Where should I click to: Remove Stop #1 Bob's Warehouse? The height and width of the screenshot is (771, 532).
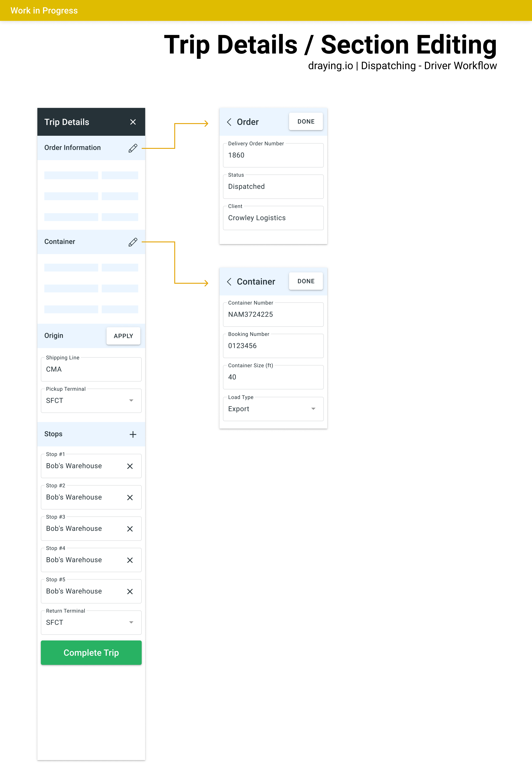(130, 466)
